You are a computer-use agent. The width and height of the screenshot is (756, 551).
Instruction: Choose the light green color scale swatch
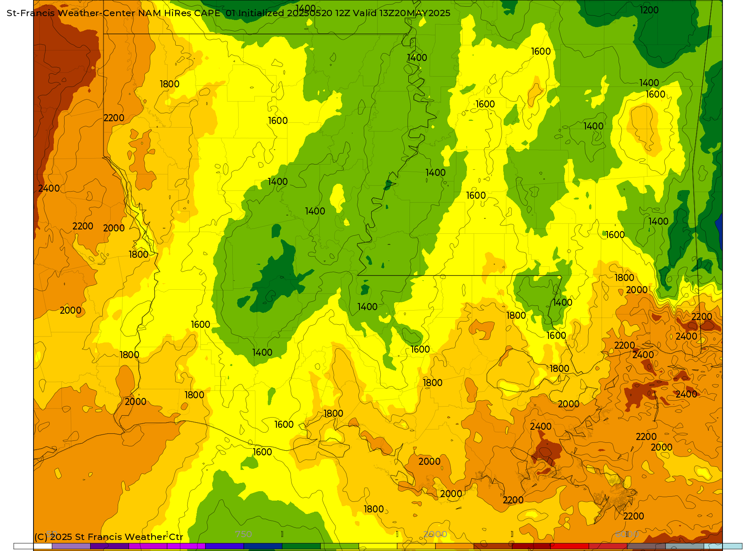(x=339, y=546)
